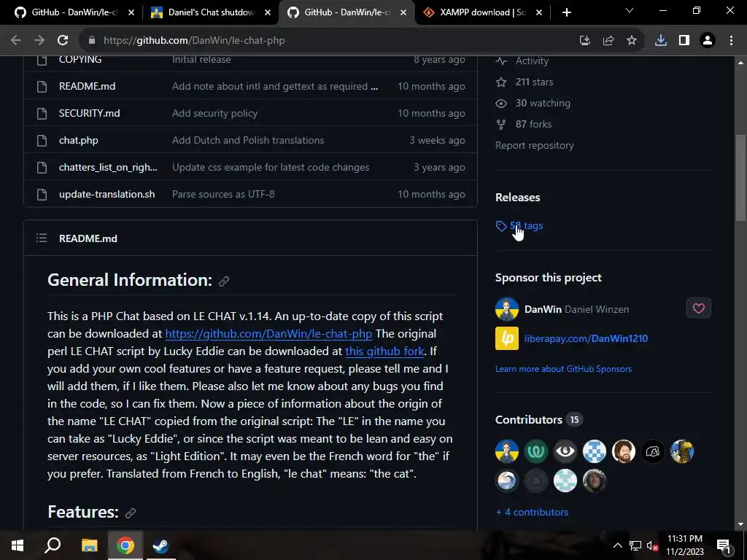Open commit 'Add note about intl and gettext as required'
Screen dimensions: 747x560
coord(275,86)
